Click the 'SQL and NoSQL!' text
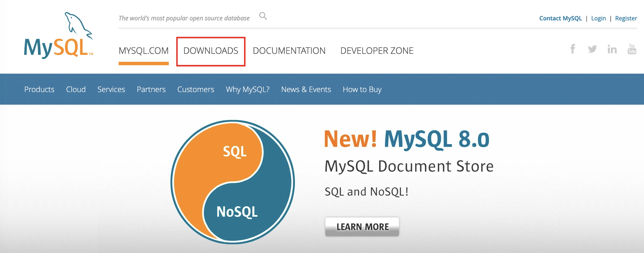This screenshot has width=644, height=253. point(367,192)
